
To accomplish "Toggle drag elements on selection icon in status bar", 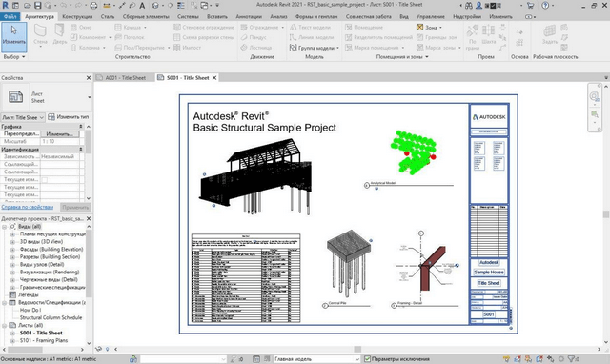I will [550, 359].
